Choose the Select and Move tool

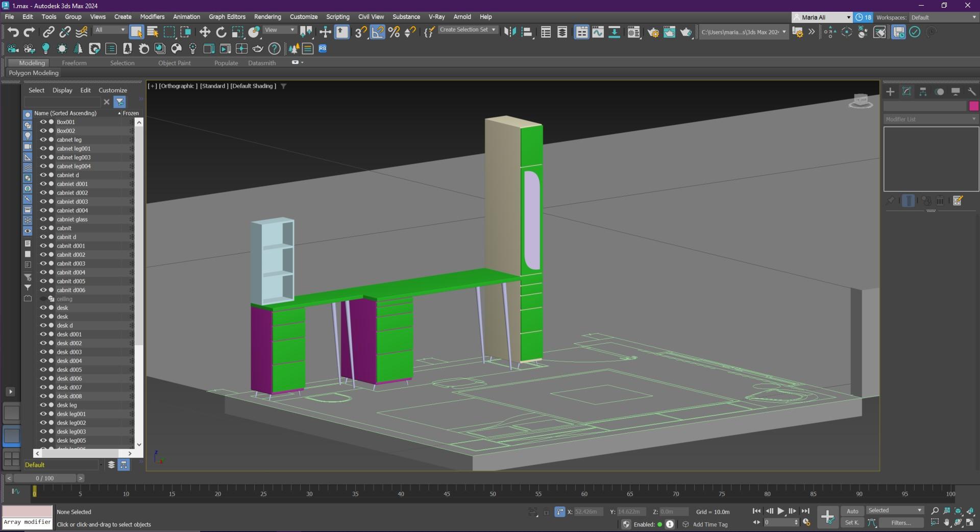pyautogui.click(x=205, y=32)
